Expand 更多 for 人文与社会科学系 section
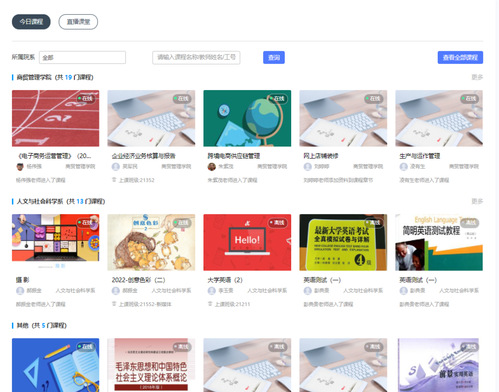This screenshot has width=499, height=392. [x=477, y=201]
